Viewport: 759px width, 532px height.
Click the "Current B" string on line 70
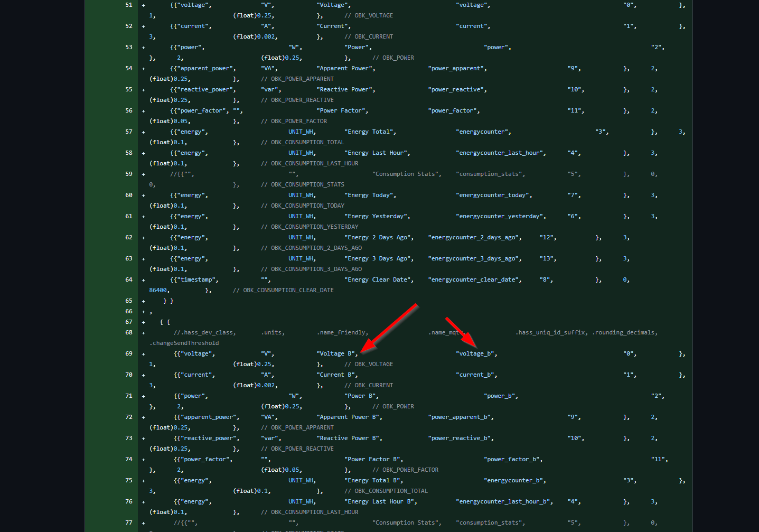coord(336,375)
